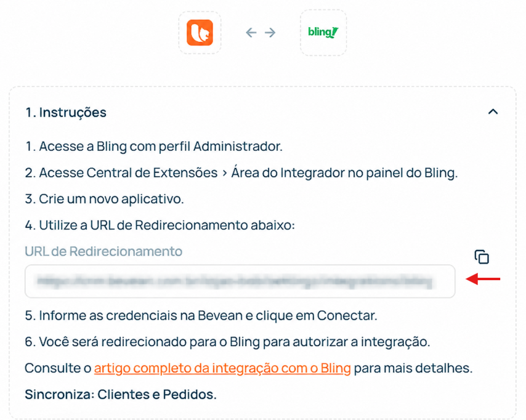This screenshot has height=420, width=526.
Task: Click step 4 about using the redirect URL
Action: [160, 225]
